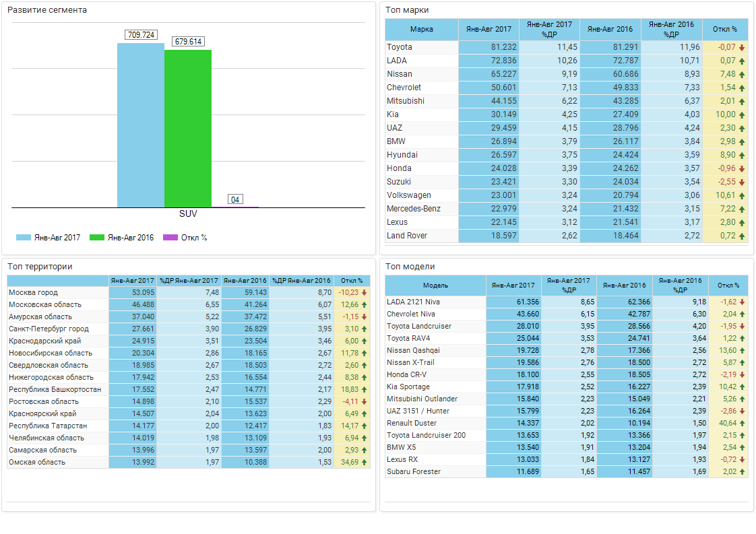The image size is (756, 534).
Task: Select the Республика Татарстан row label
Action: click(48, 426)
